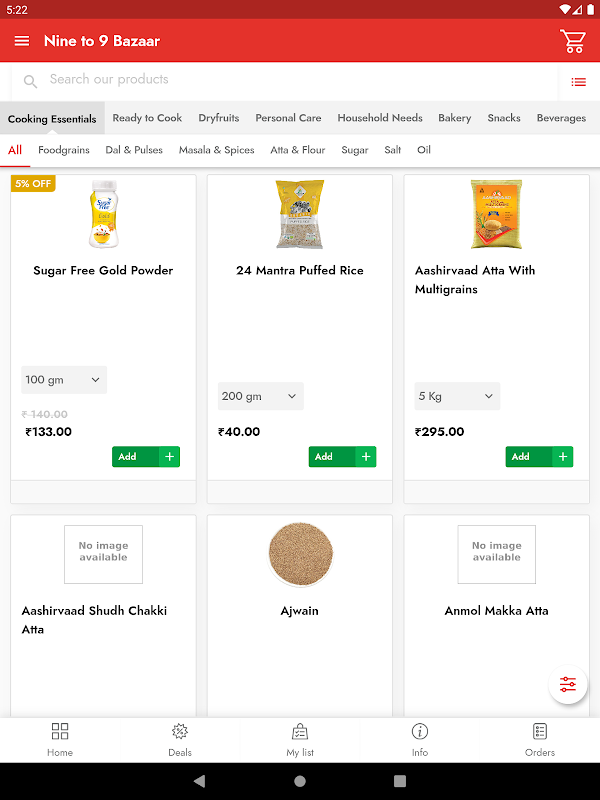Select the Masala & Spices subcategory
This screenshot has height=800, width=600.
[x=216, y=150]
